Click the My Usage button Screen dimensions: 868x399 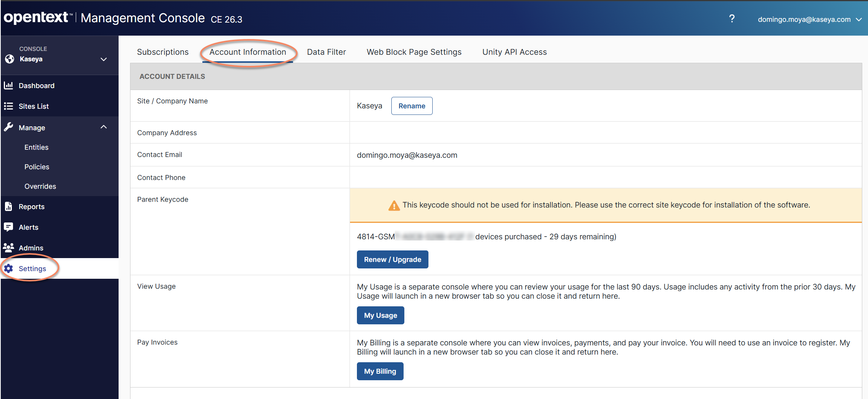click(381, 315)
